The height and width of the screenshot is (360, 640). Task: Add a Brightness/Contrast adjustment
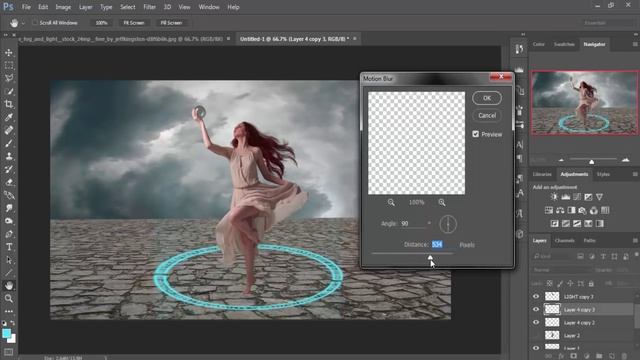(x=554, y=197)
